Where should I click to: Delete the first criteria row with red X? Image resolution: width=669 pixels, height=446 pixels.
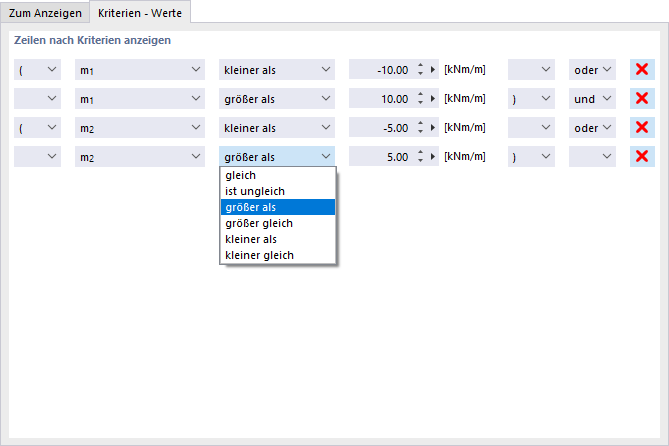pyautogui.click(x=642, y=70)
